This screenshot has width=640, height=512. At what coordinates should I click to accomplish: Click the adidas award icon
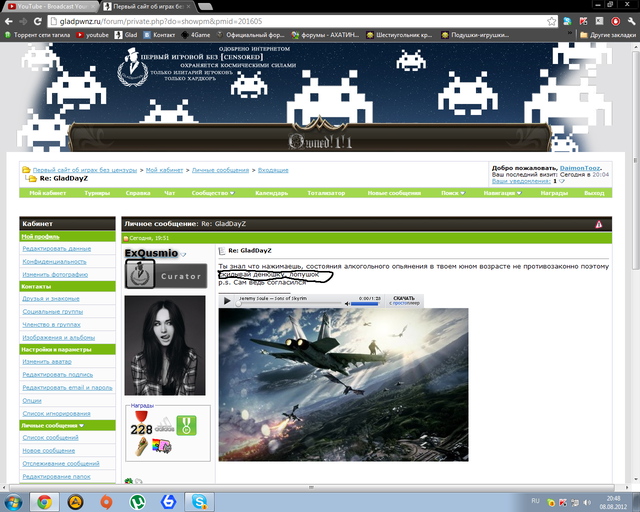[164, 425]
